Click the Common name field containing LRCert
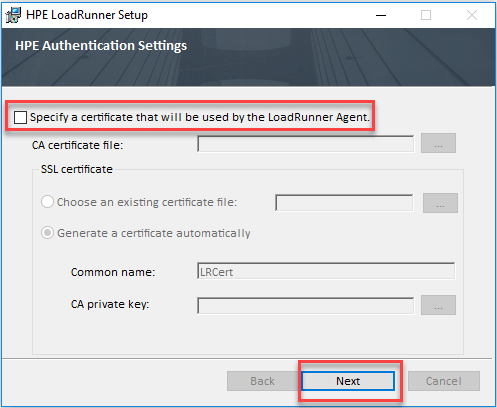The image size is (497, 408). pos(326,271)
